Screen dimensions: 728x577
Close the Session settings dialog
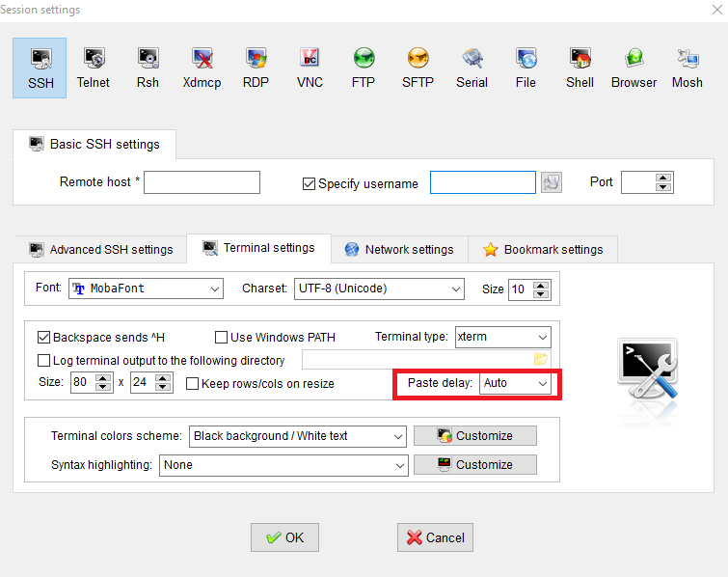point(716,10)
